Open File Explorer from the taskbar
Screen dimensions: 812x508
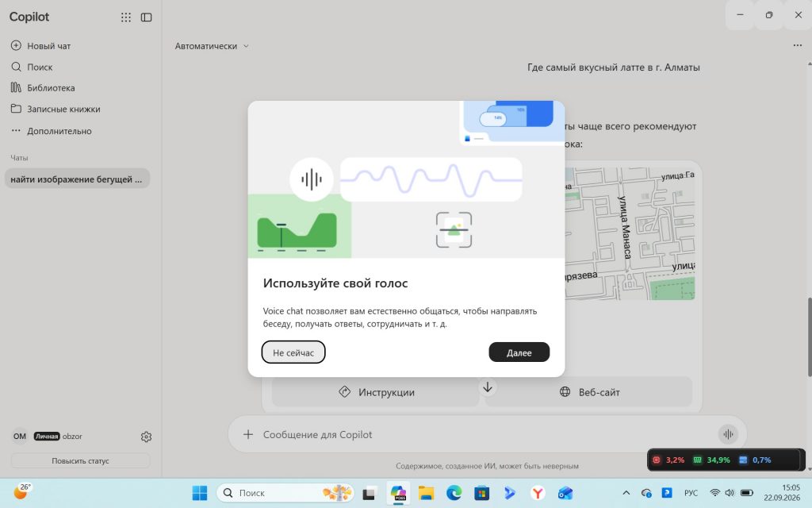point(426,493)
